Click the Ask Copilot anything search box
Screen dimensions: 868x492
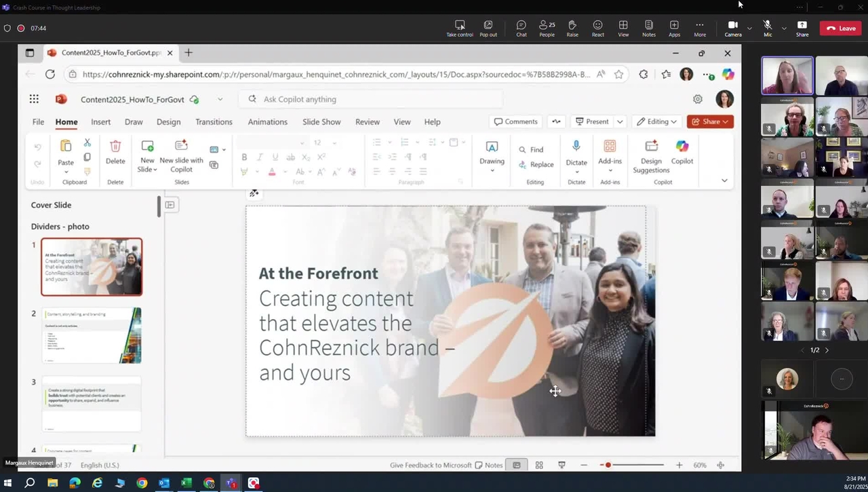370,99
